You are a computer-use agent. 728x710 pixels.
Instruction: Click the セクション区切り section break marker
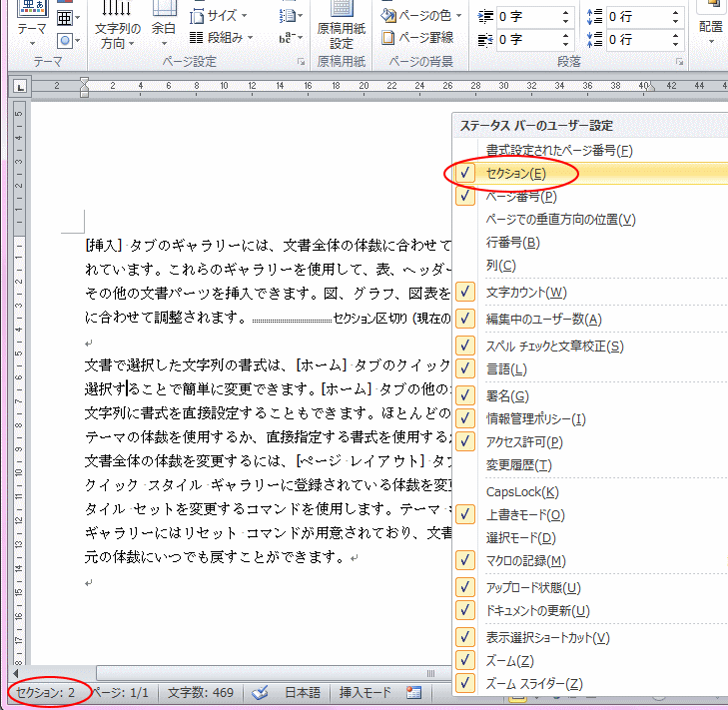(351, 319)
